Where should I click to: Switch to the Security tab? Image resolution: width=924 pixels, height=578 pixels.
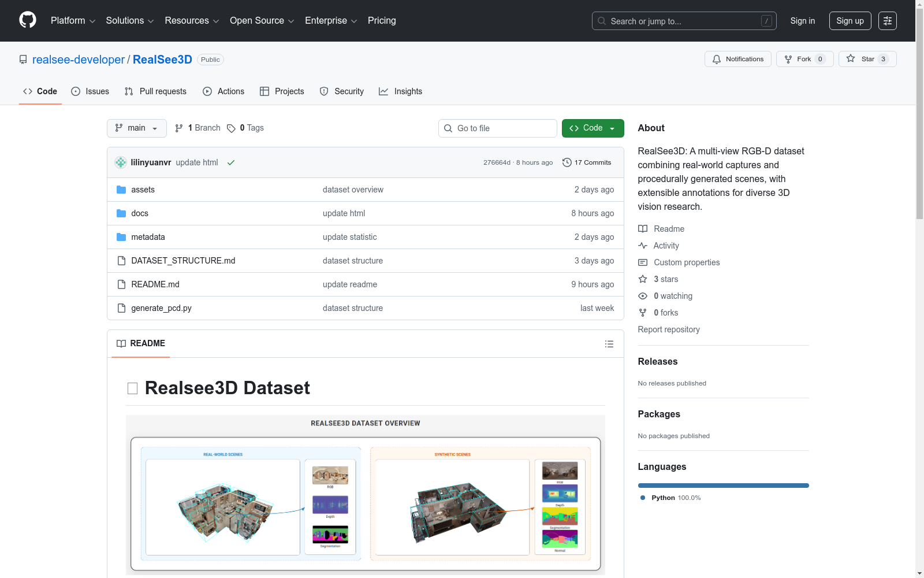click(342, 91)
